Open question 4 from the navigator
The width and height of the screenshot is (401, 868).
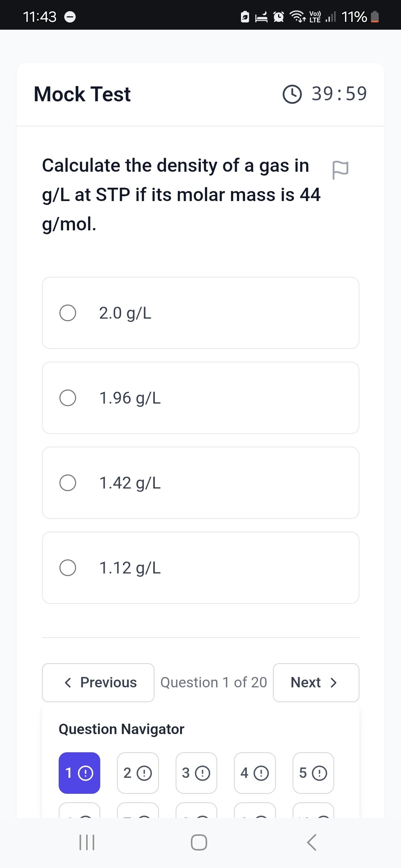tap(255, 773)
